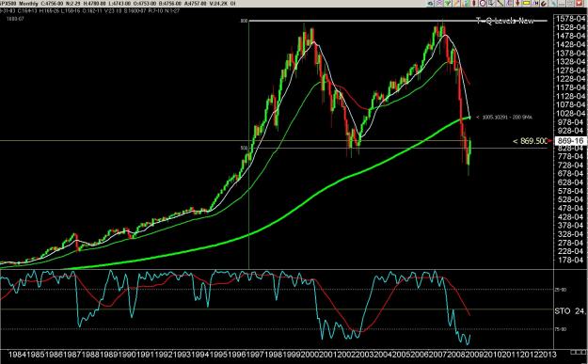Click the 678-04 price axis label
Image resolution: width=588 pixels, height=364 pixels.
570,174
